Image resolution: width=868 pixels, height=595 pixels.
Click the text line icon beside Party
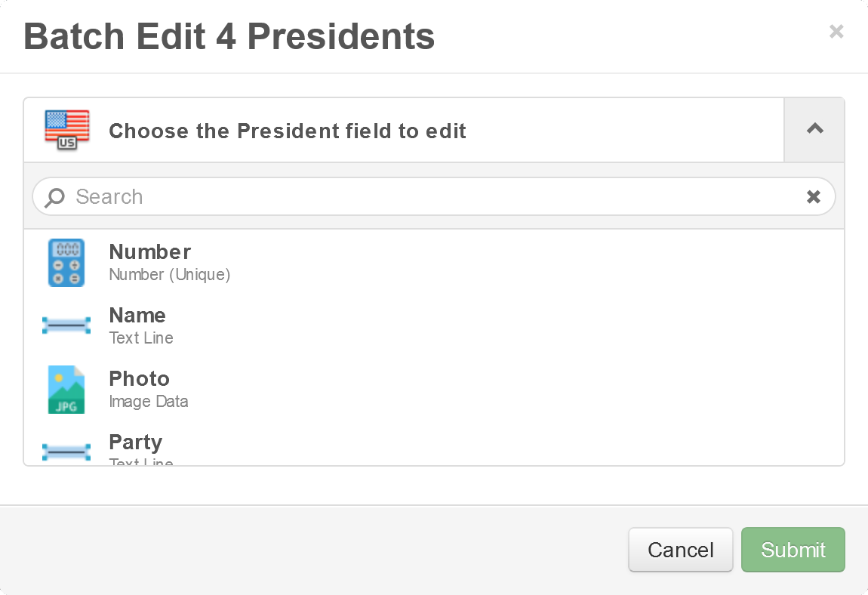66,452
